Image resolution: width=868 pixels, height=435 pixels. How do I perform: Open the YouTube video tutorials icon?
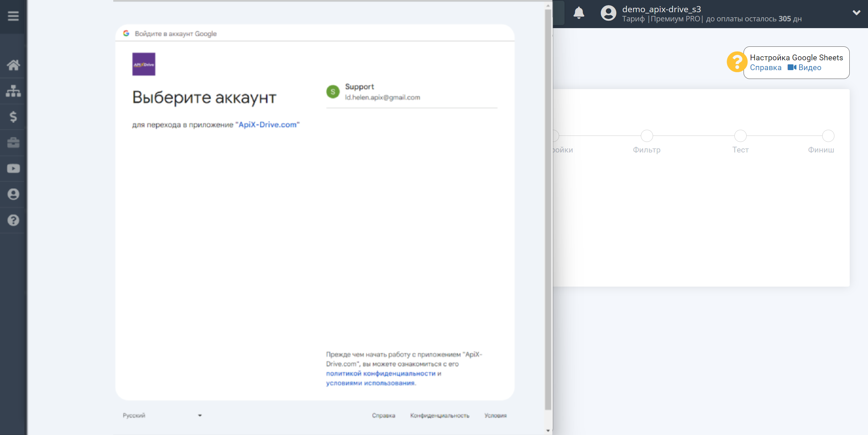point(13,168)
